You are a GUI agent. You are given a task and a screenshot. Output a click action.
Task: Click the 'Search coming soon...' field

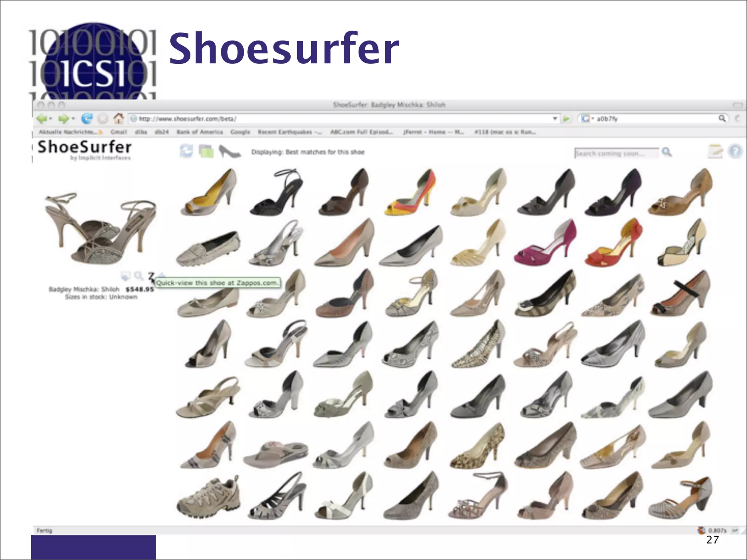click(616, 153)
